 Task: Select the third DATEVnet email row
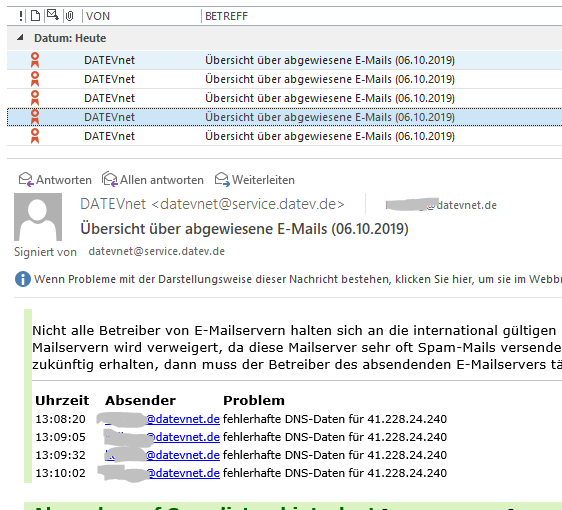coord(285,98)
